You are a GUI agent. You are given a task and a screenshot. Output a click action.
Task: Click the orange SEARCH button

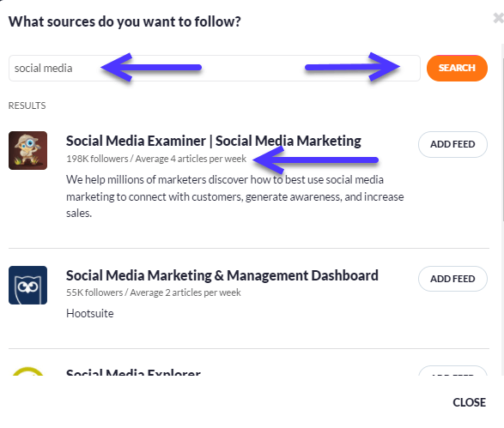[x=457, y=68]
